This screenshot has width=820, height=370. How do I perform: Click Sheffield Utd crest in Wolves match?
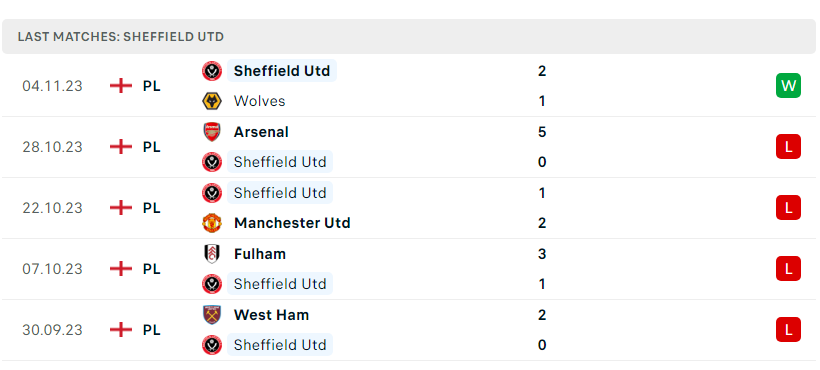tap(212, 71)
